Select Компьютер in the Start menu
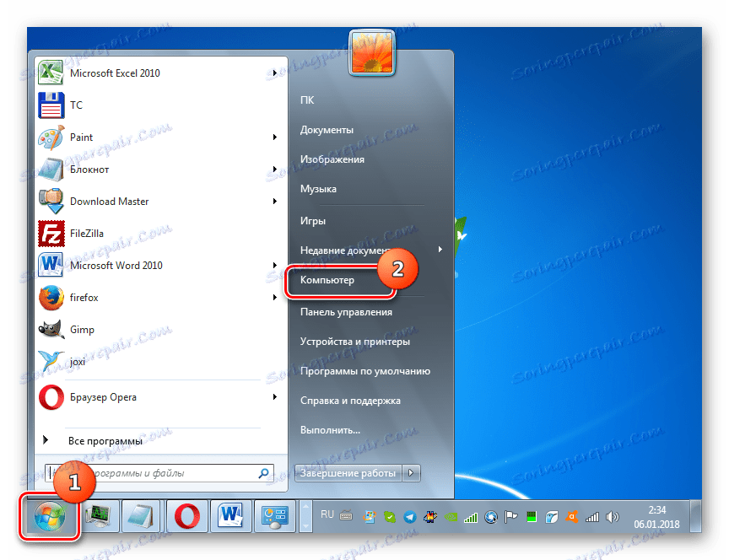 [327, 280]
